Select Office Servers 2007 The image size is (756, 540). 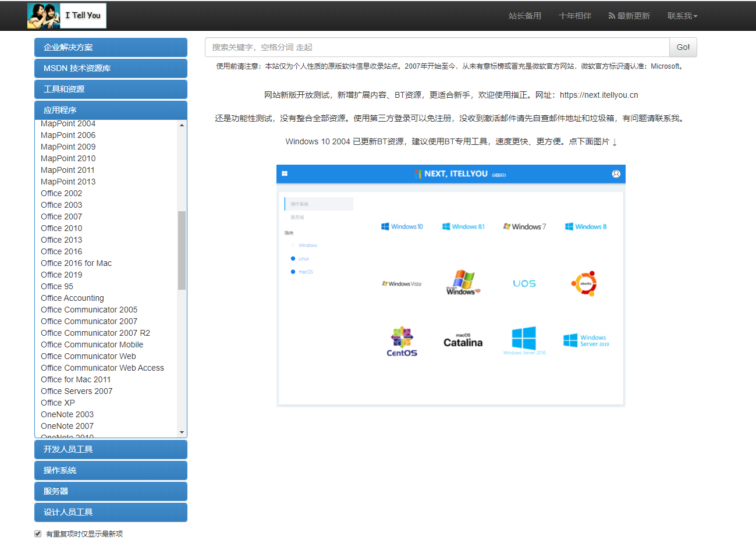(x=77, y=391)
